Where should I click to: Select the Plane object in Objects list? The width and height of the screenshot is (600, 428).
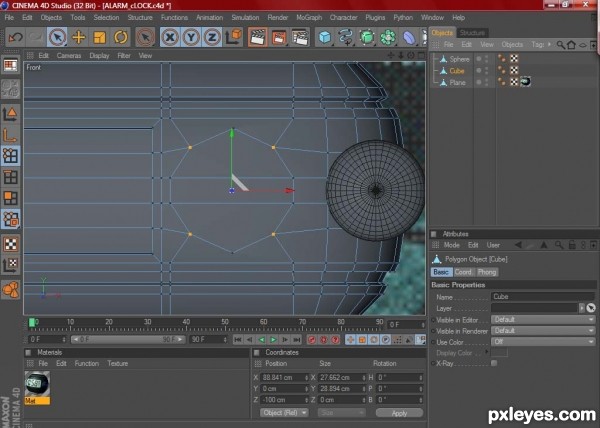point(457,82)
